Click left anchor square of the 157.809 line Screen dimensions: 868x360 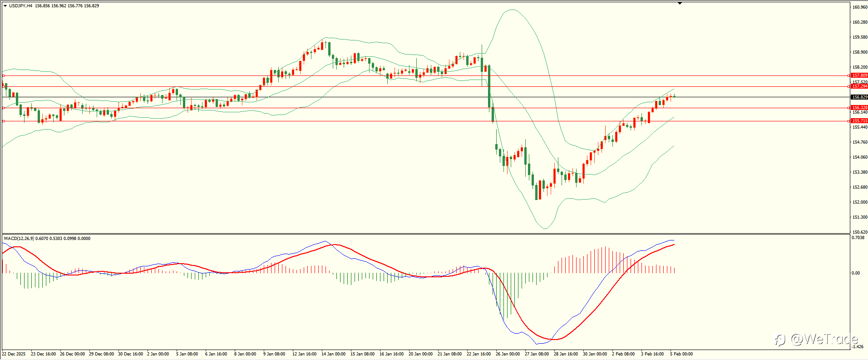pyautogui.click(x=3, y=75)
